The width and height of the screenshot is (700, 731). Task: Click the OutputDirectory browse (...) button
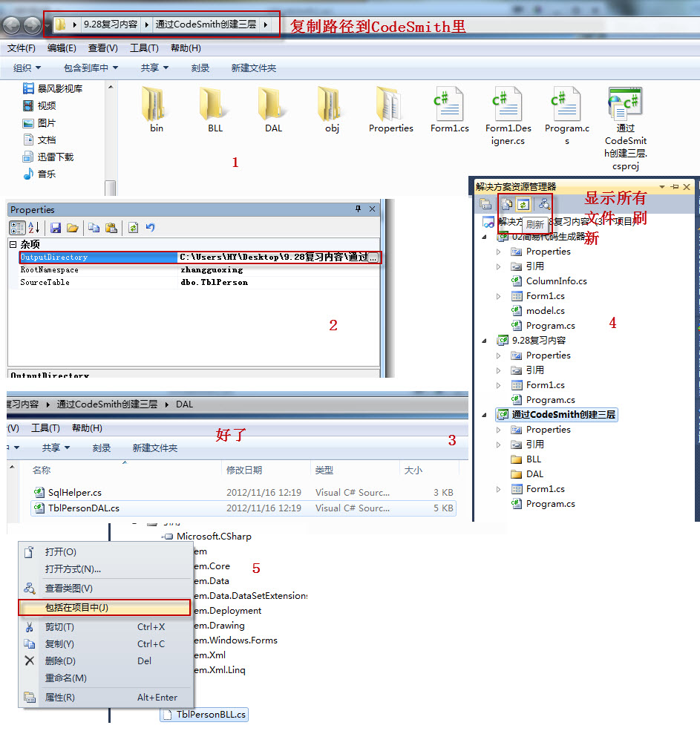(373, 258)
